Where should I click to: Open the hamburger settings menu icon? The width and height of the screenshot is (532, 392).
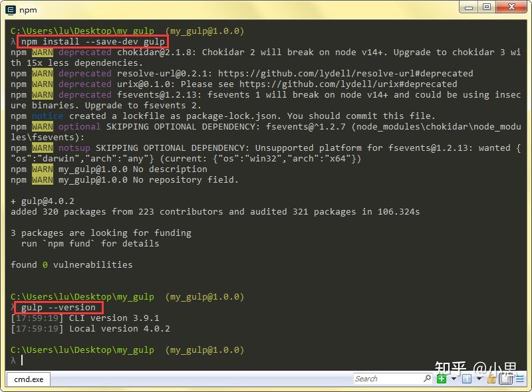pos(519,379)
